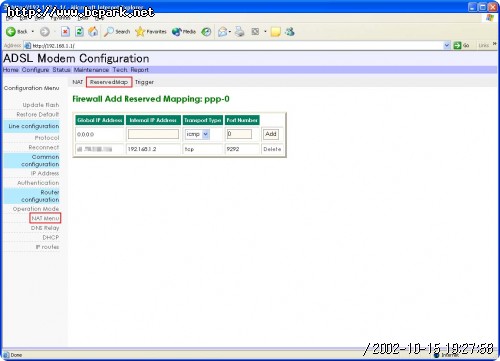Viewport: 500px width, 361px height.
Task: Open DNS Relay in sidebar menu
Action: (45, 228)
